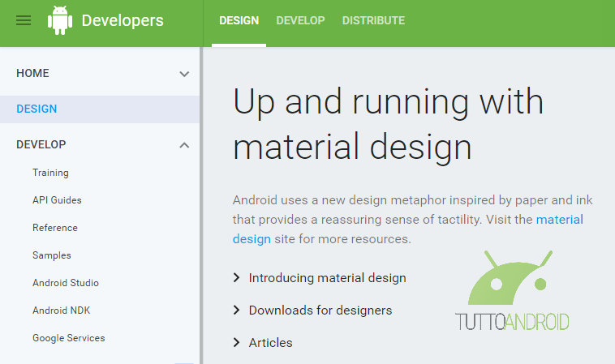Select DESIGN in the sidebar
Viewport: 615px width, 364px height.
[100, 109]
